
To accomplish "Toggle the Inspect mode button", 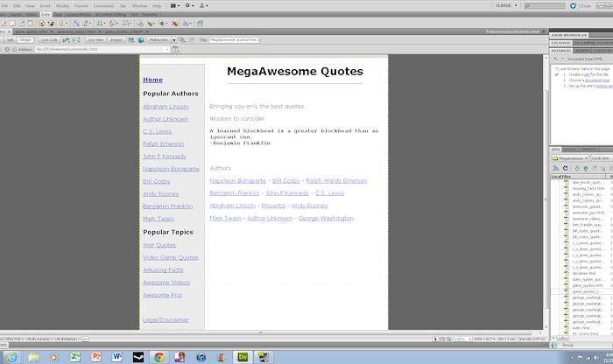I will click(x=116, y=40).
